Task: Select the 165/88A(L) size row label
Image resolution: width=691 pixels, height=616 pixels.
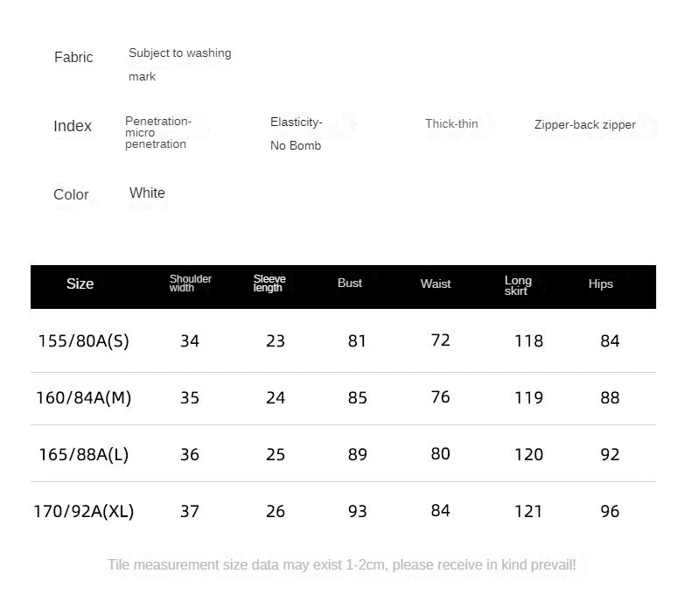Action: pyautogui.click(x=83, y=455)
